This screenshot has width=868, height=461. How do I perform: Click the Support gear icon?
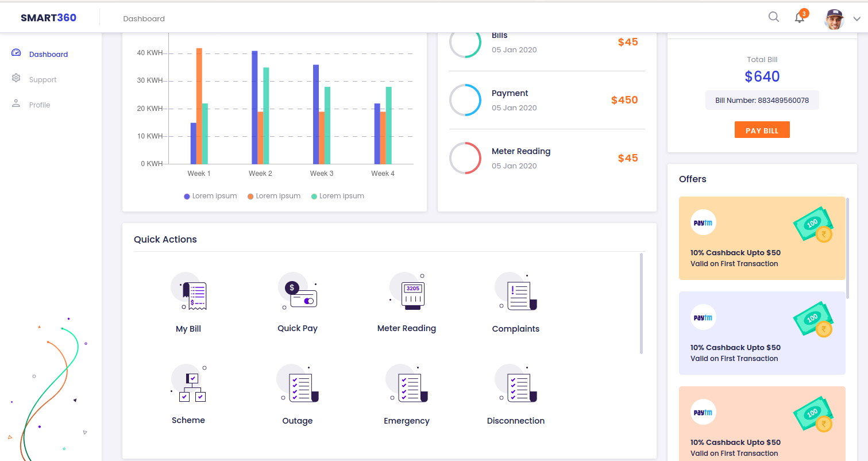coord(16,78)
